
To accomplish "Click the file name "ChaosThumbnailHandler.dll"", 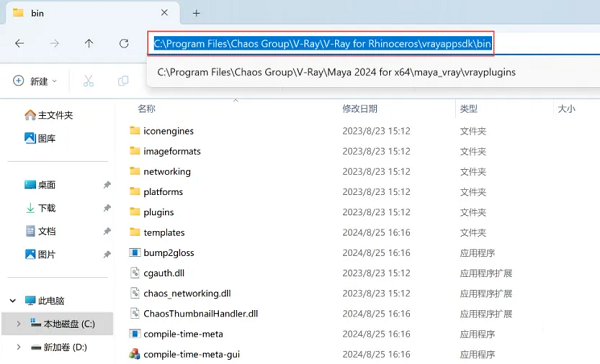I will [x=201, y=313].
